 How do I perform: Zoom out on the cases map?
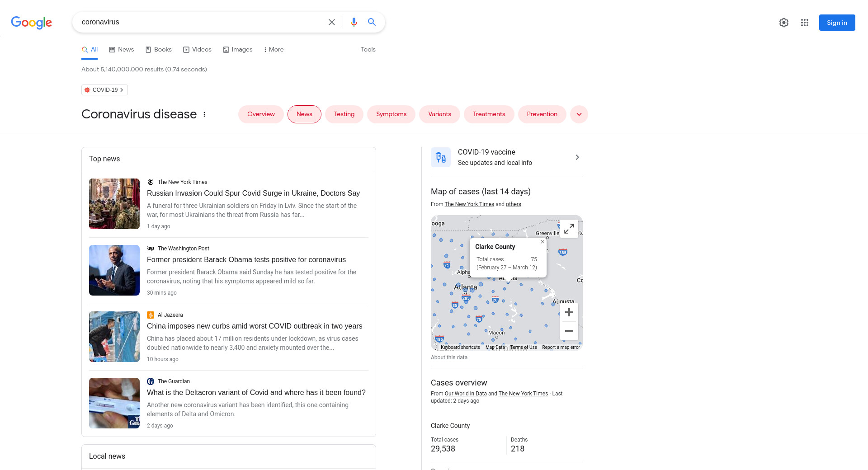coord(569,331)
